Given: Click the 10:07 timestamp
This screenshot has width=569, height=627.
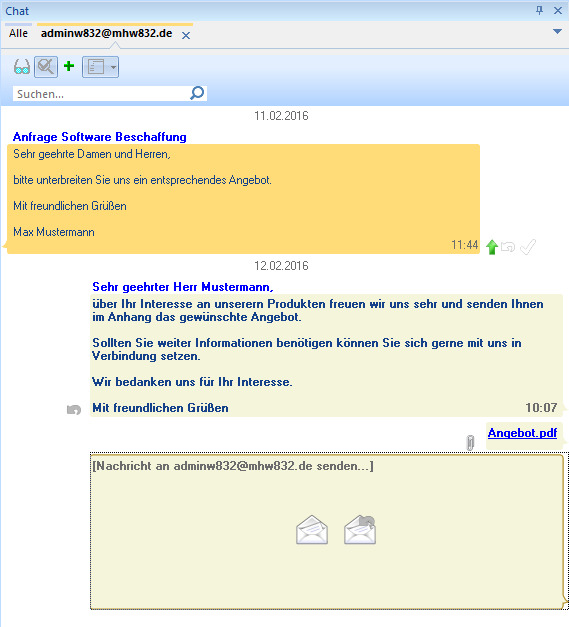Looking at the screenshot, I should (x=541, y=407).
